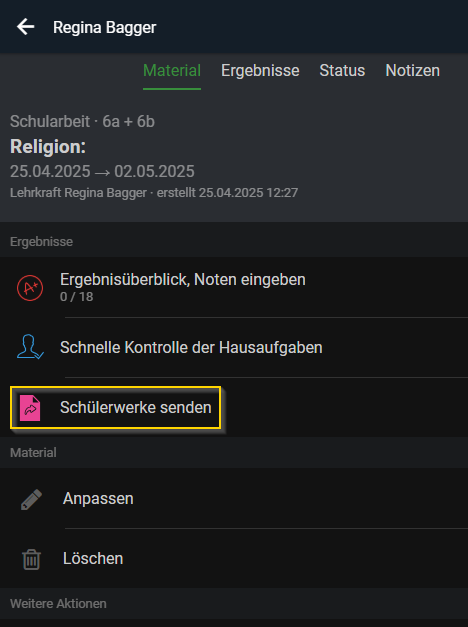The image size is (468, 627).
Task: Open the Ergebnisse tab
Action: (260, 71)
